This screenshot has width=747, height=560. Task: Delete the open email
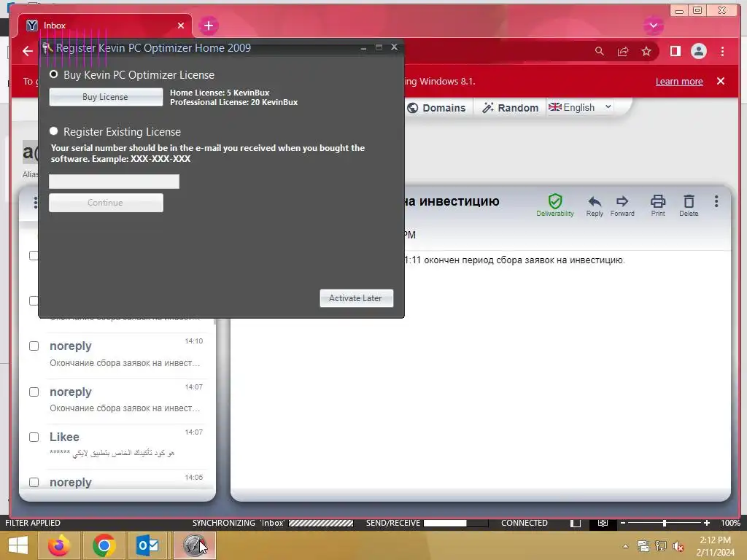(x=689, y=205)
